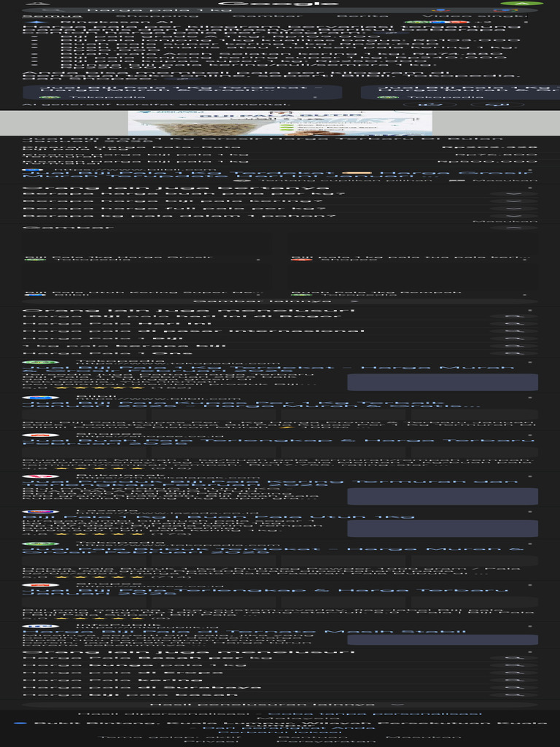Click search icon next to 'Harga biji pala basah'

[513, 695]
